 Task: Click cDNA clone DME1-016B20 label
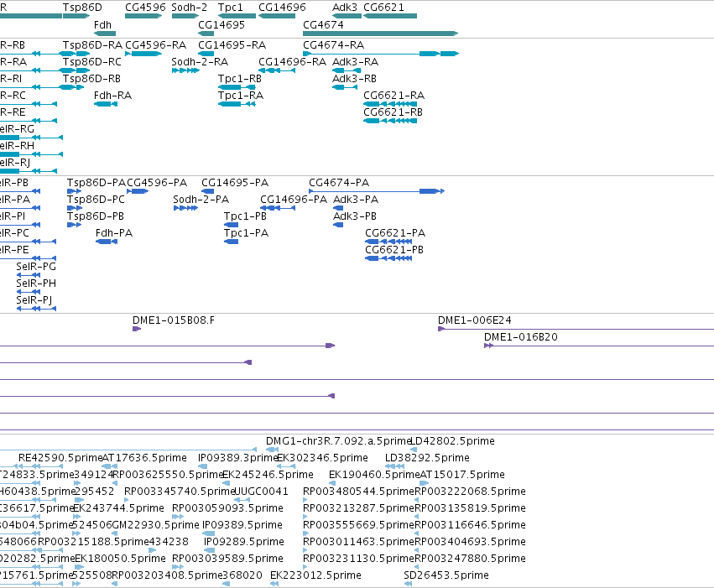tap(520, 337)
